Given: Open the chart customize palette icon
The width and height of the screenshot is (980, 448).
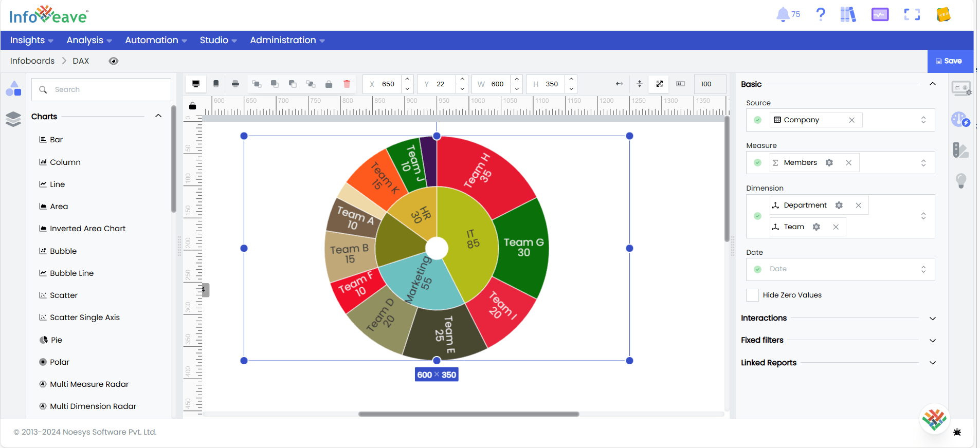Looking at the screenshot, I should 960,119.
